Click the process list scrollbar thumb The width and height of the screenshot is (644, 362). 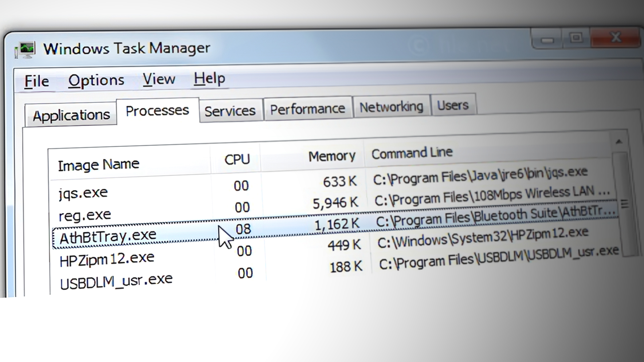[624, 203]
